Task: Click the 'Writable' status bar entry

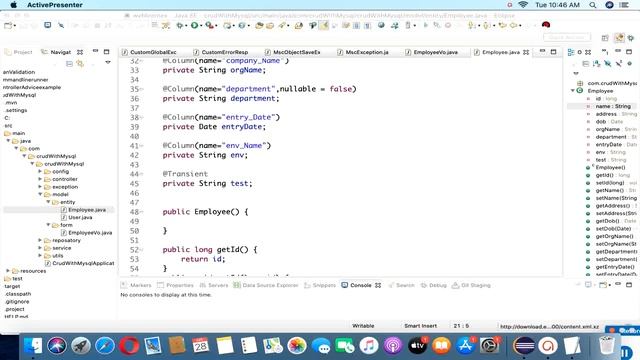Action: click(363, 326)
